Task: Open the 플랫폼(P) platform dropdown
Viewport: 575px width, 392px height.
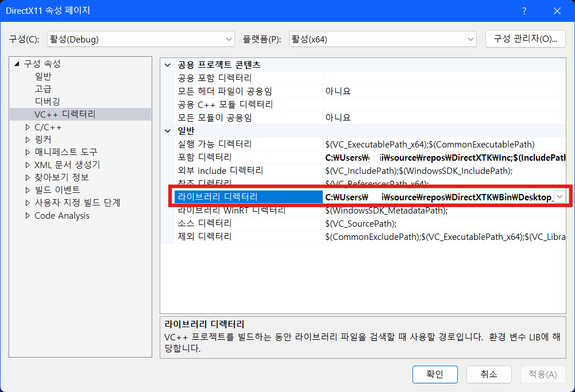Action: (x=383, y=39)
